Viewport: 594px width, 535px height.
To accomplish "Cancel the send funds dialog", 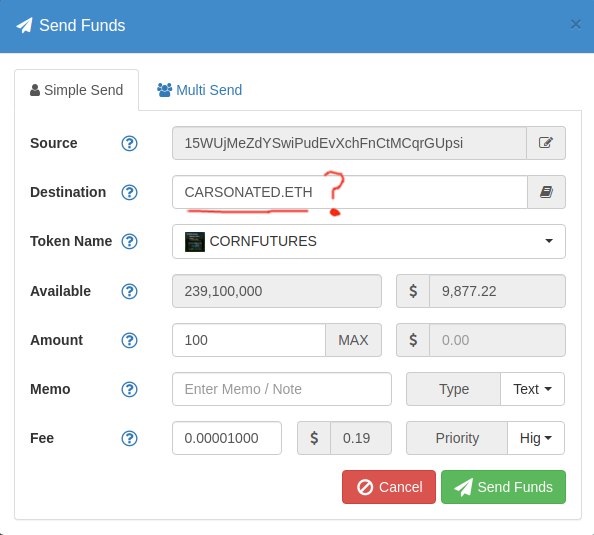I will [x=389, y=487].
